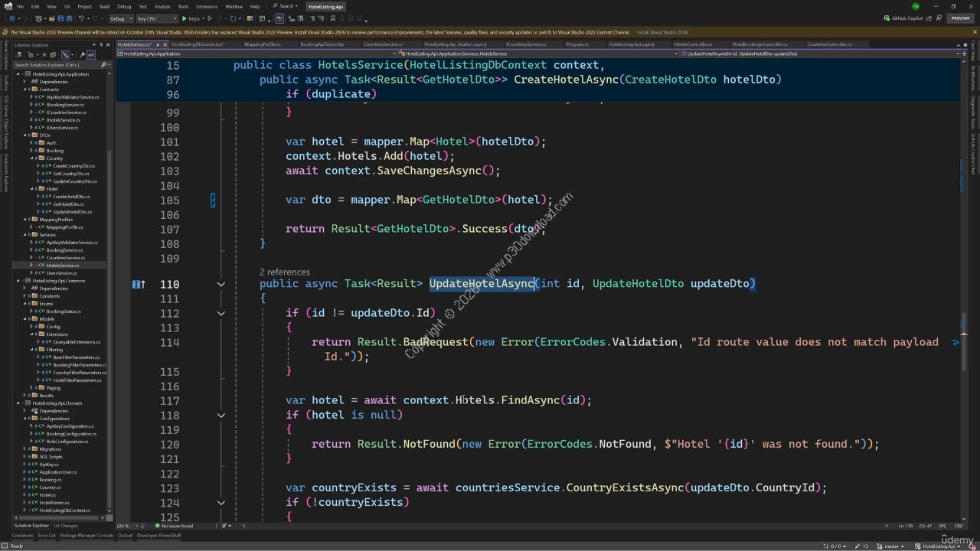
Task: Click the Save All toolbar icon
Action: point(70,18)
